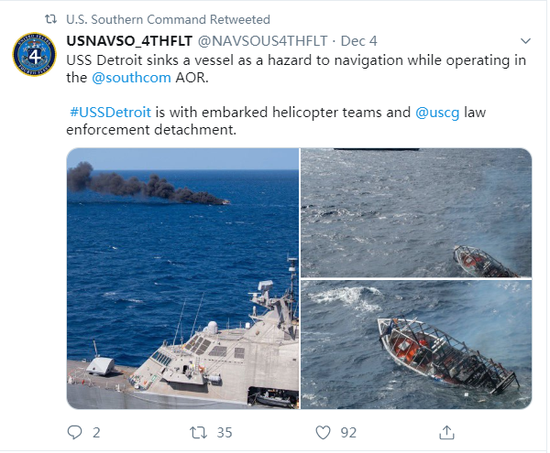
Task: Click the share upload icon
Action: click(x=447, y=432)
